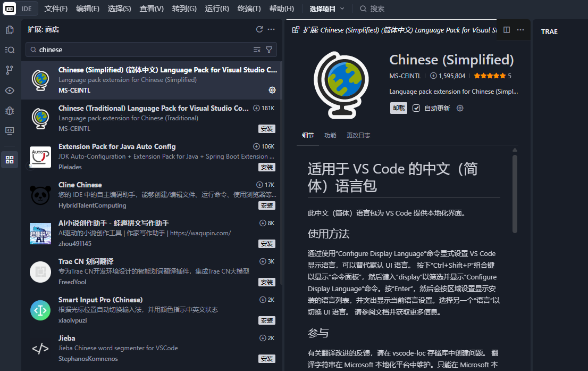Switch to the 更改日志 tab

tap(358, 135)
